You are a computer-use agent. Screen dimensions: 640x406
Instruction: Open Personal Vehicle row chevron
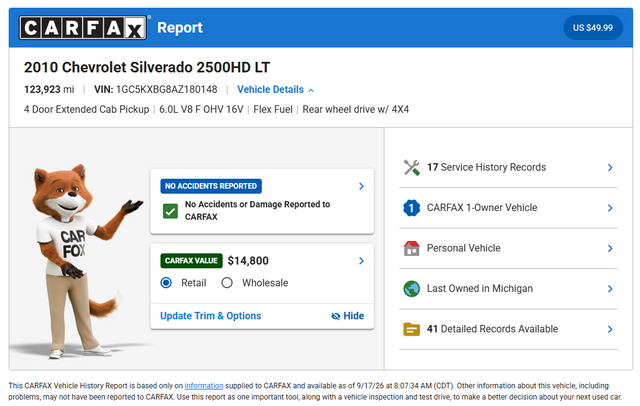[x=610, y=248]
